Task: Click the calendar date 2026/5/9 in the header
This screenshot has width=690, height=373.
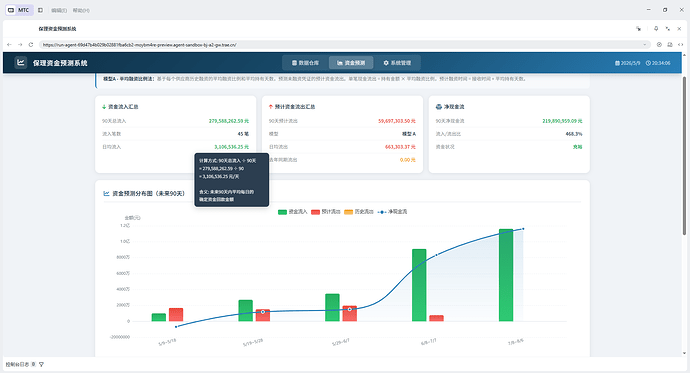Action: 628,63
